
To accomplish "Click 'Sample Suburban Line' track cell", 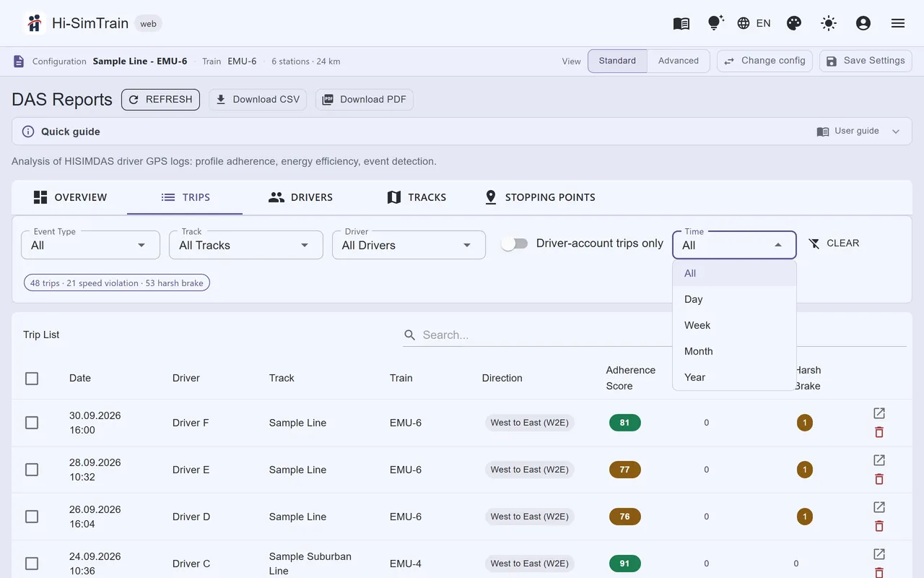I will [x=310, y=564].
